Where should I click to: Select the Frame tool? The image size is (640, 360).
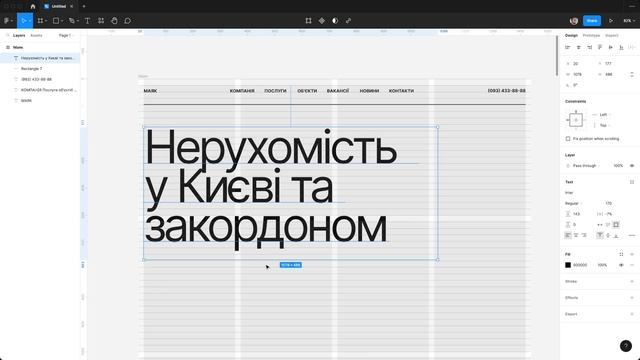(x=40, y=20)
